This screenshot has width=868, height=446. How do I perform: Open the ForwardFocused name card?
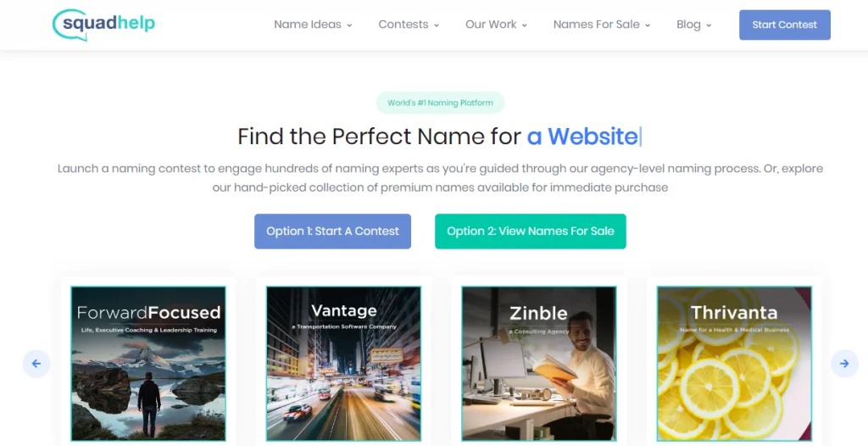tap(148, 364)
